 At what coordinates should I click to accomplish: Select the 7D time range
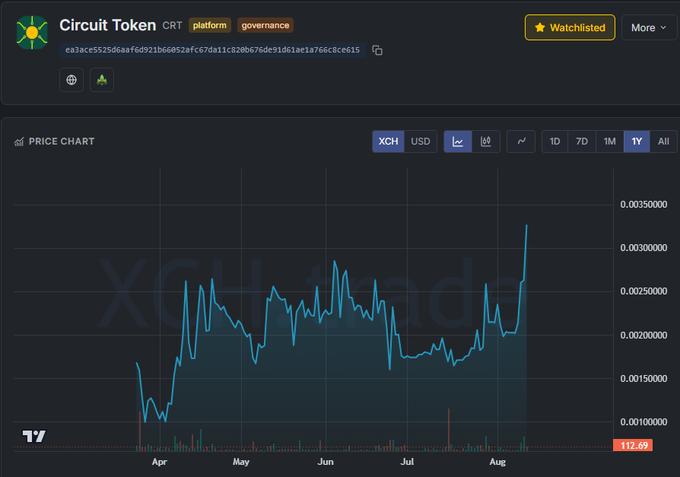[x=582, y=141]
